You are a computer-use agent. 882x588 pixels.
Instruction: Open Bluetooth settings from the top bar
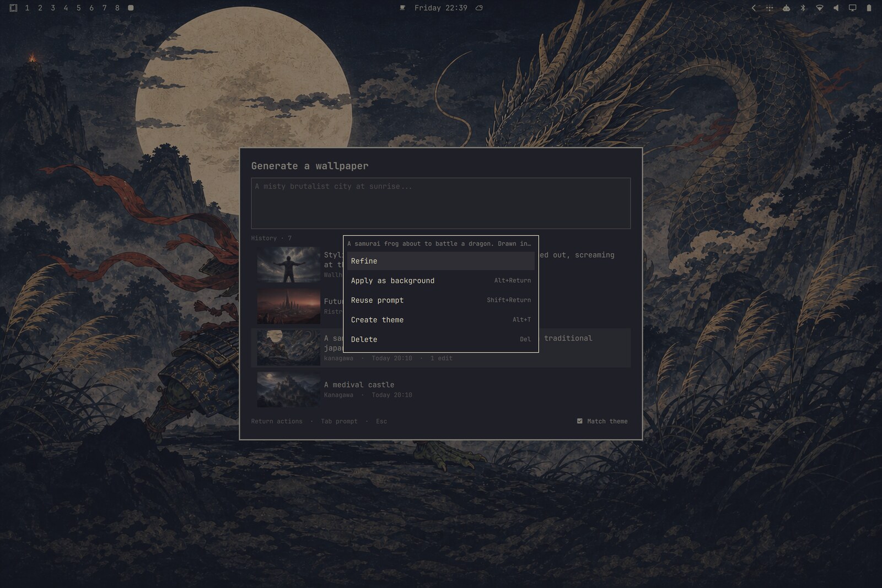803,8
